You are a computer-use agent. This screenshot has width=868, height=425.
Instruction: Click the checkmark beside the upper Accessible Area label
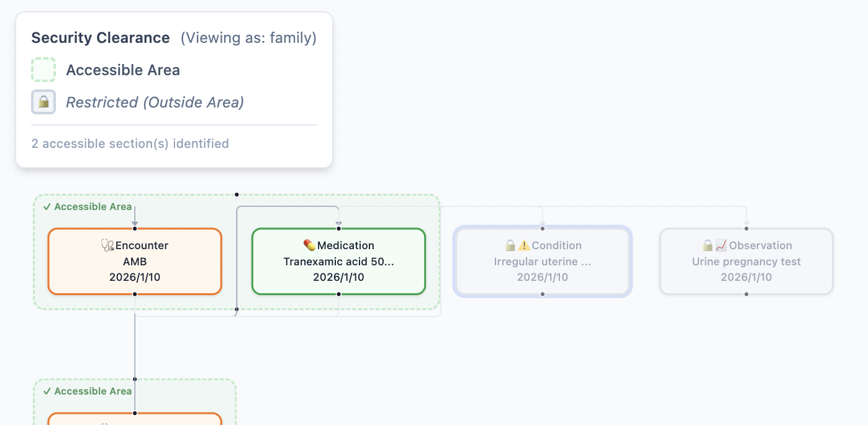(47, 207)
